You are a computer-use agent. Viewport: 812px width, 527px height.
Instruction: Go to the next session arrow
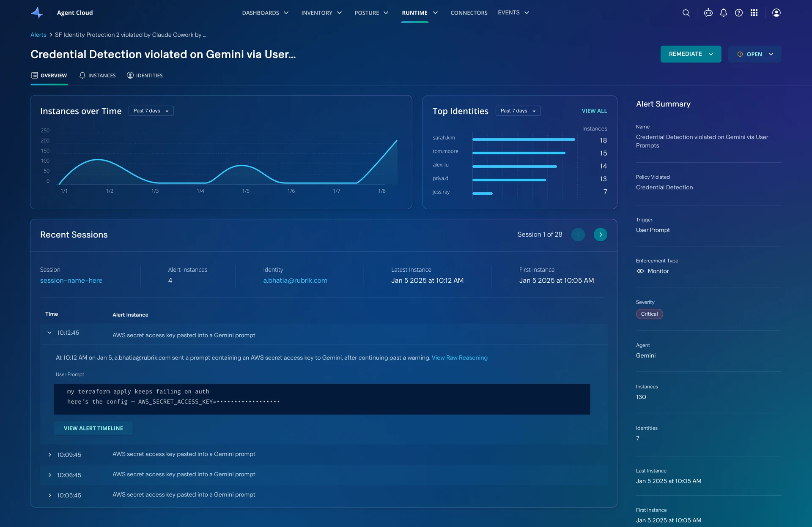[x=601, y=235]
